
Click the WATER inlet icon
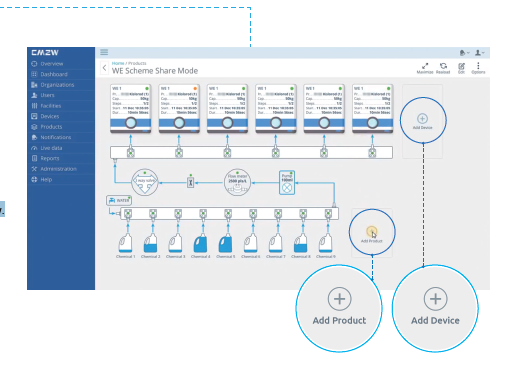[119, 200]
